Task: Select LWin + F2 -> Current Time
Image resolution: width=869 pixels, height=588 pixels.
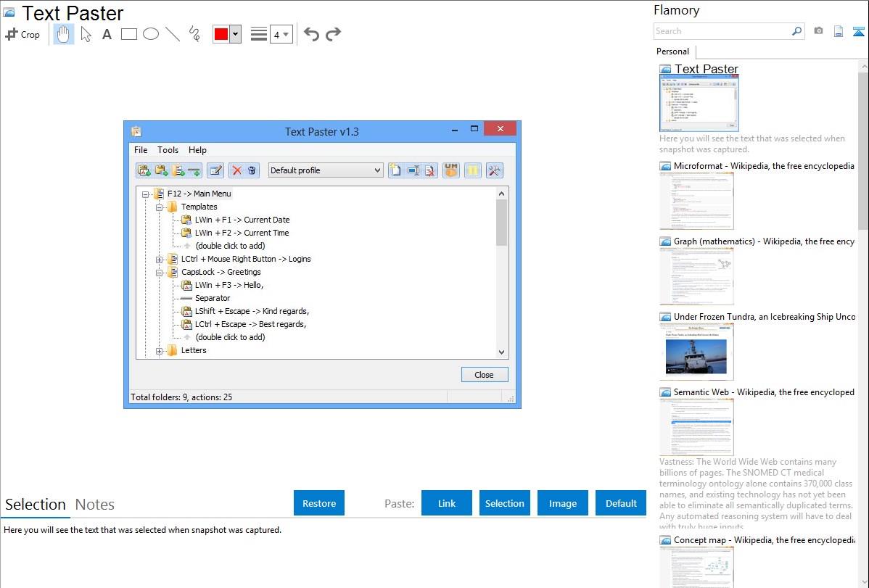Action: coord(242,233)
